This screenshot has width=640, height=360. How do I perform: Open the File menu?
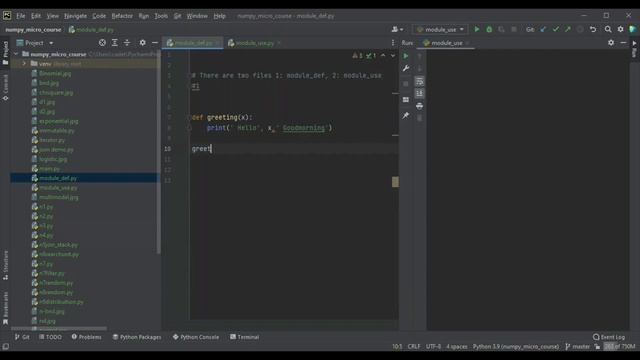point(21,16)
